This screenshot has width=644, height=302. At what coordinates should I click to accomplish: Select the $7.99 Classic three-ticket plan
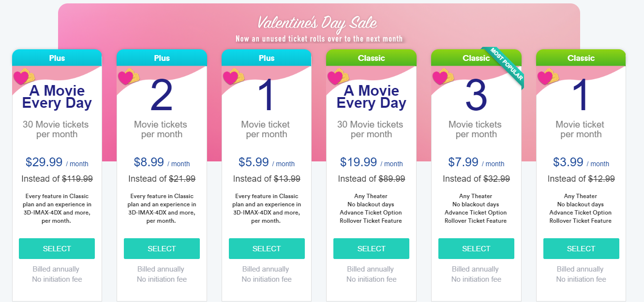point(476,248)
